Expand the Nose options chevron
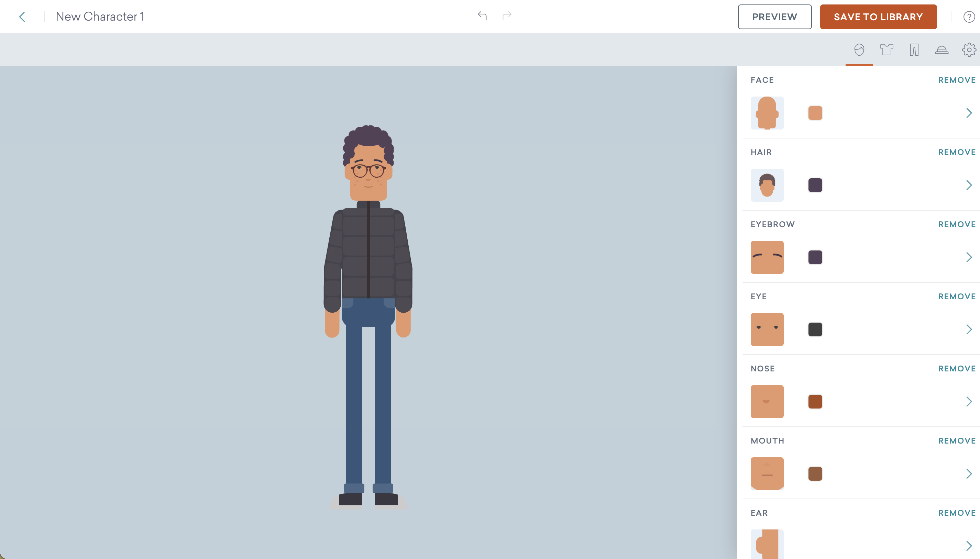 [x=968, y=402]
